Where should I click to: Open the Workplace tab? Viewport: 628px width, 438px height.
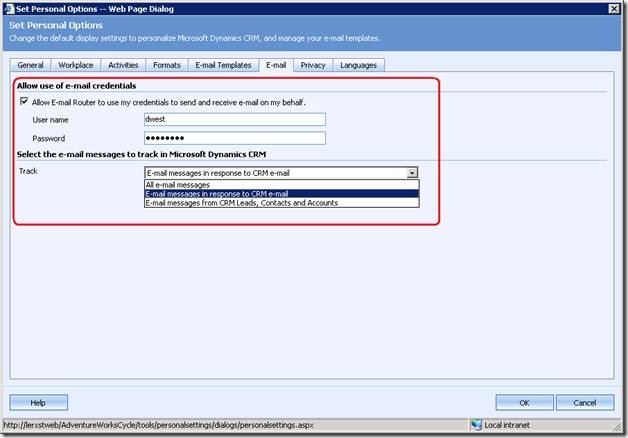(x=78, y=65)
